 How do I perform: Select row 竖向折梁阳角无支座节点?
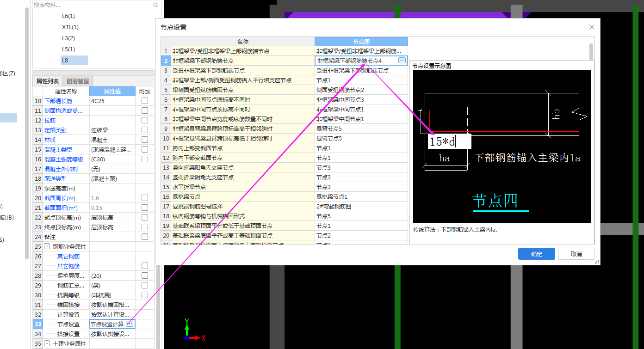point(243,167)
